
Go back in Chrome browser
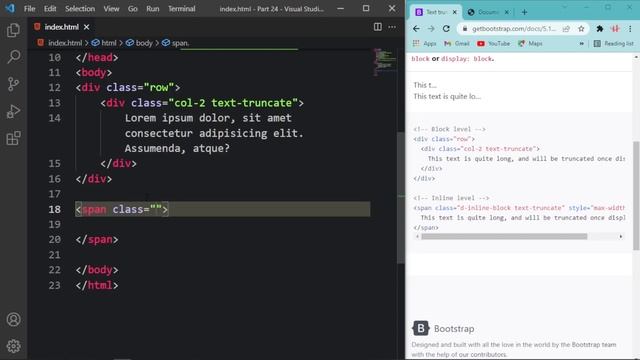(x=416, y=29)
